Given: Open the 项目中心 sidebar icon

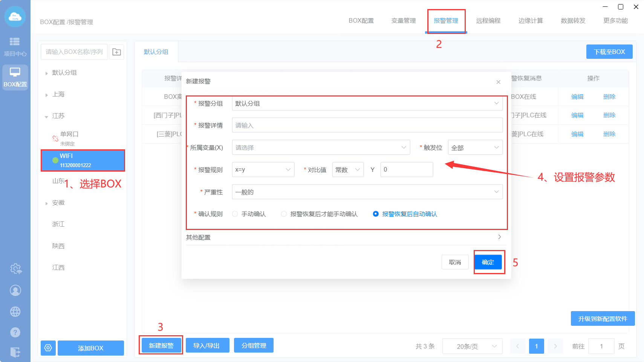Looking at the screenshot, I should coord(15,46).
